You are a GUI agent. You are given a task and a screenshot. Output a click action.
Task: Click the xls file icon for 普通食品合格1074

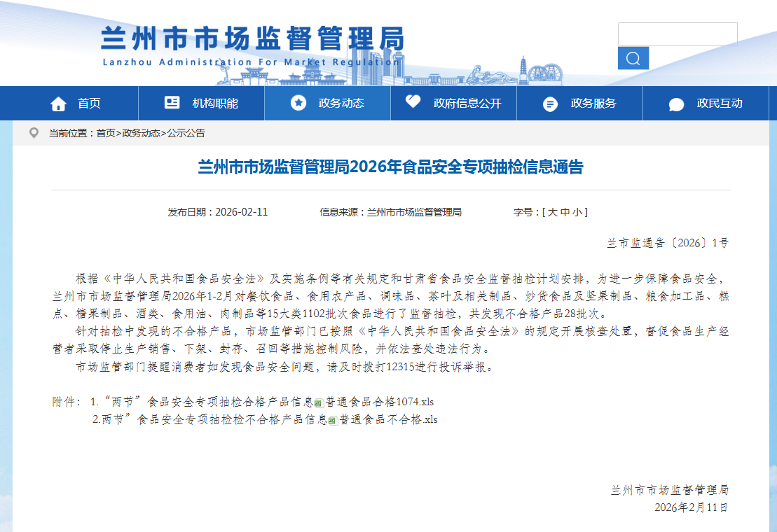tap(319, 402)
